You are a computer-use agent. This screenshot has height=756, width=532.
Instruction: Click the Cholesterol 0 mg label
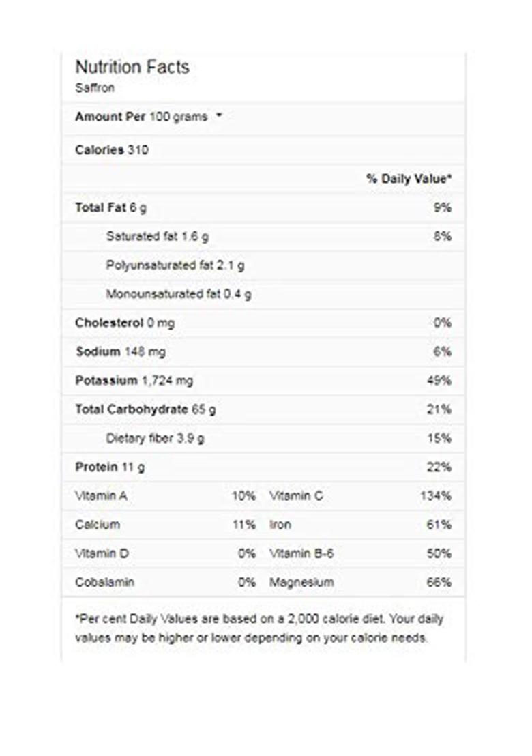pos(125,323)
